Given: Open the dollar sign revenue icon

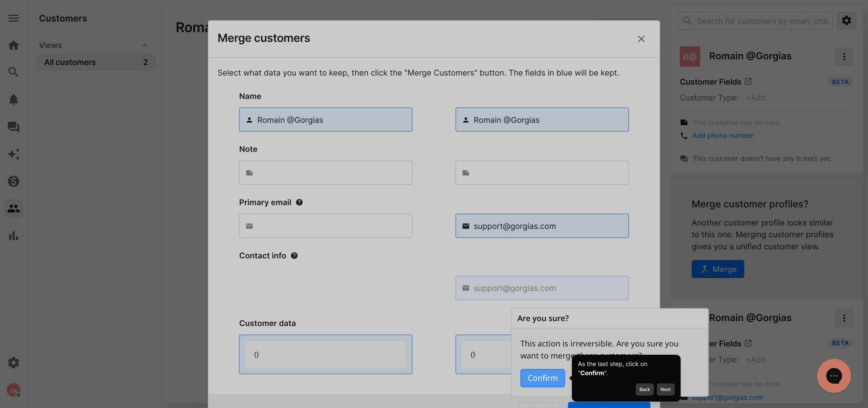Looking at the screenshot, I should (14, 181).
